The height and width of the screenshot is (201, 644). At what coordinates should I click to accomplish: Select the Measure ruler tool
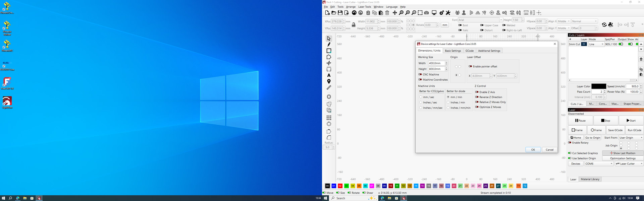[x=329, y=88]
